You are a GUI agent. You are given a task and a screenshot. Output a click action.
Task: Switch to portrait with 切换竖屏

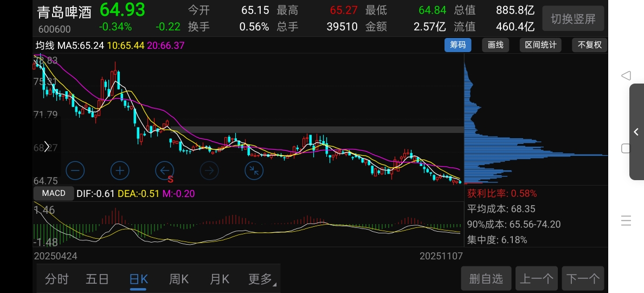(573, 18)
